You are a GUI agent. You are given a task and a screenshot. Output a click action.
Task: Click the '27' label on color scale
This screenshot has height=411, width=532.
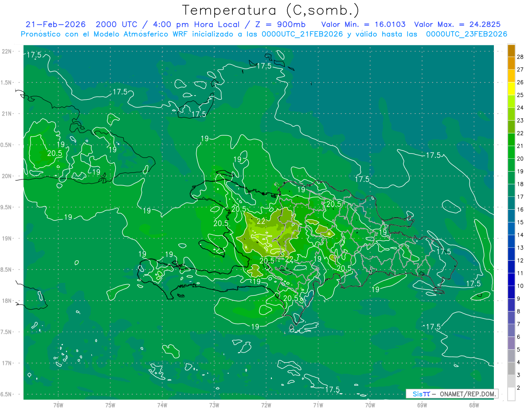pos(520,70)
